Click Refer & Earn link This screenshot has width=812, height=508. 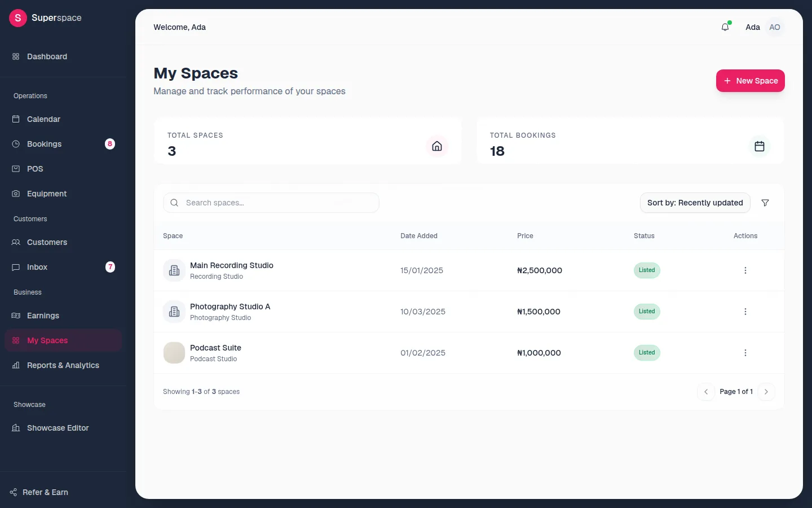click(x=39, y=492)
